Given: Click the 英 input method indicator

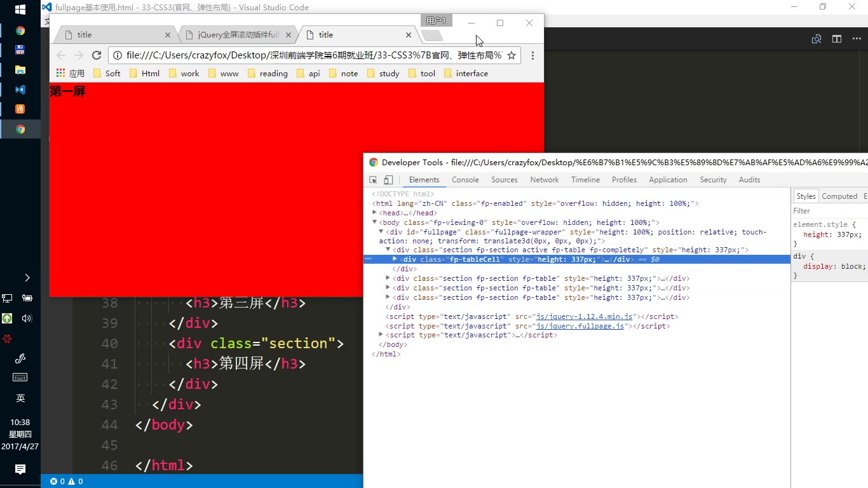Looking at the screenshot, I should 20,398.
